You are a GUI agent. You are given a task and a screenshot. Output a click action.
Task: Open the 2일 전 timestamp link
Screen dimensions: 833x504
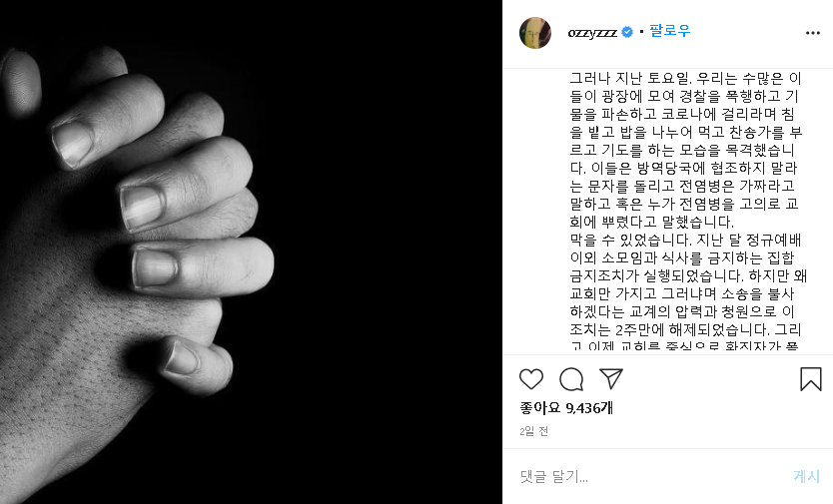coord(534,432)
